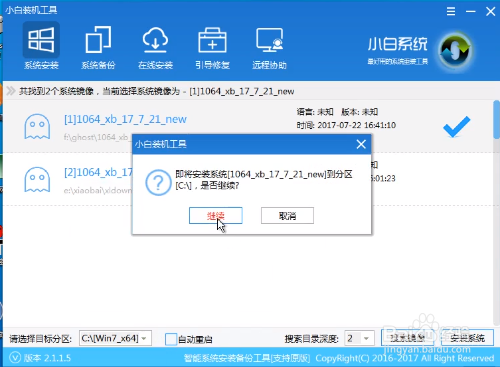Click the 语言: 未知 text
The height and width of the screenshot is (367, 500).
(x=315, y=112)
